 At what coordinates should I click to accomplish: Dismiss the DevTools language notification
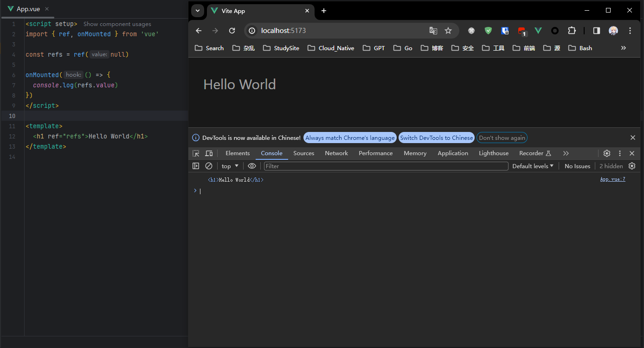(633, 138)
